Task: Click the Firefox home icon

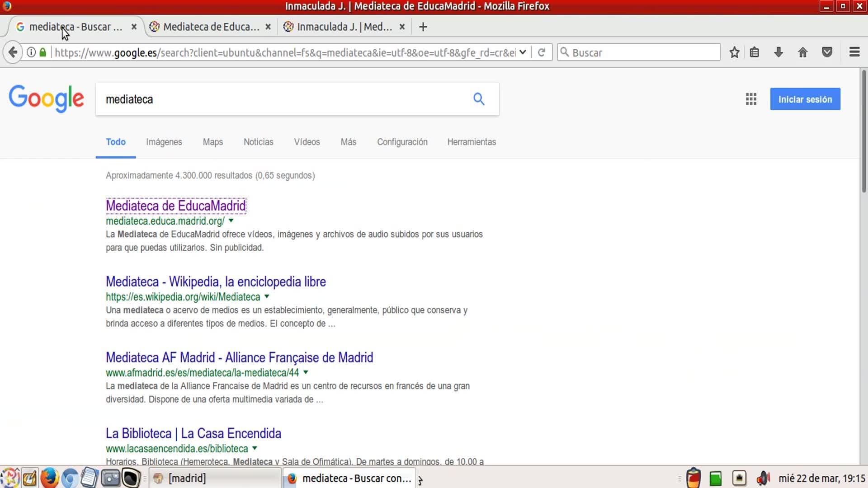Action: (x=802, y=52)
